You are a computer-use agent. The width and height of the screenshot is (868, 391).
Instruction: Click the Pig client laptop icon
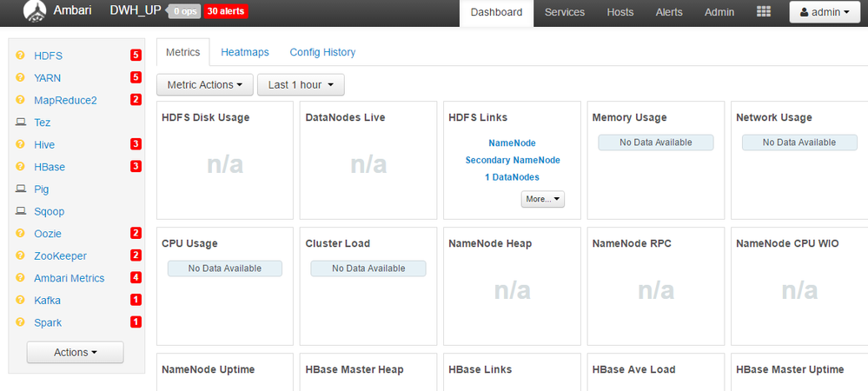[x=21, y=189]
